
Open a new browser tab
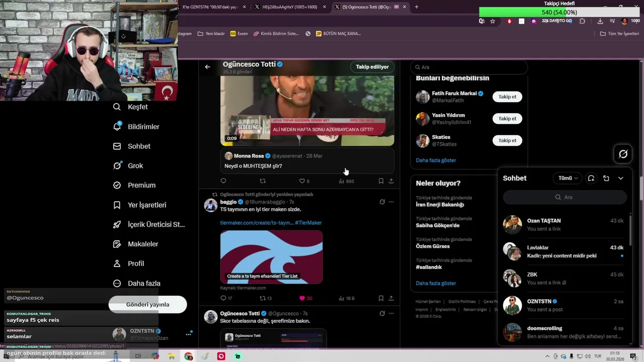(x=417, y=7)
